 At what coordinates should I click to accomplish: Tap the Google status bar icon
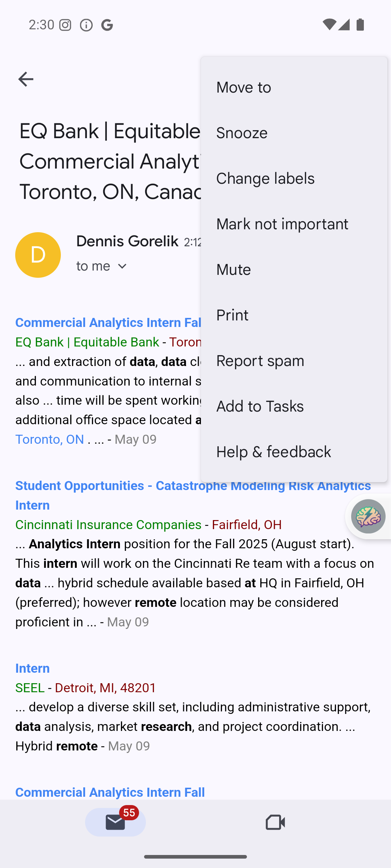pos(107,25)
